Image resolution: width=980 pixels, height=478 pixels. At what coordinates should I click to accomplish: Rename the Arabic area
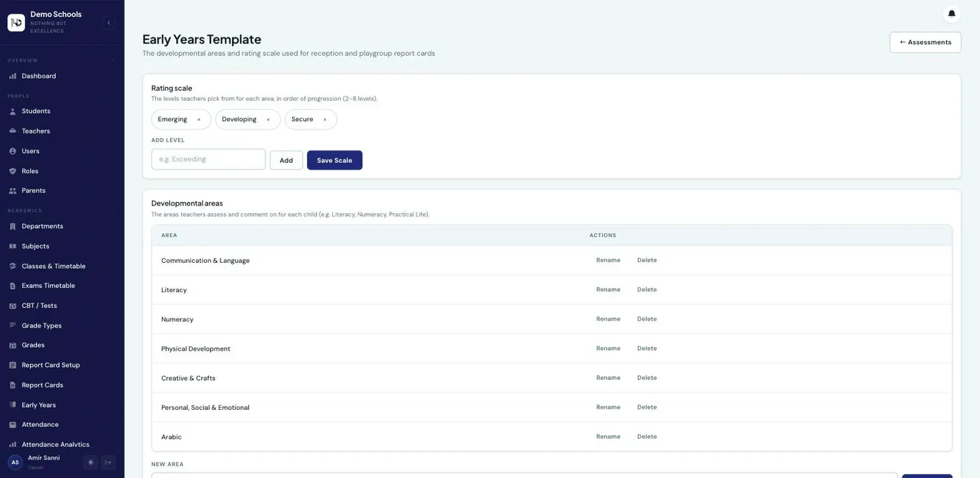click(608, 436)
